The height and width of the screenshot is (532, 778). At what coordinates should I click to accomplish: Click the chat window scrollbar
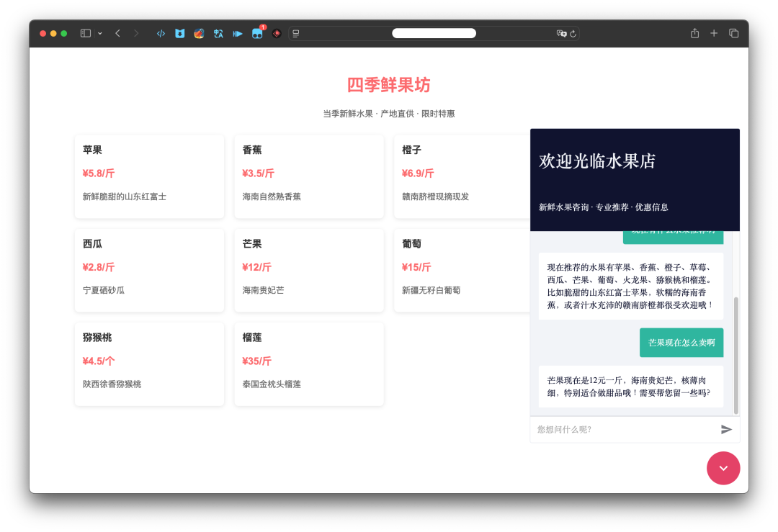pos(735,355)
